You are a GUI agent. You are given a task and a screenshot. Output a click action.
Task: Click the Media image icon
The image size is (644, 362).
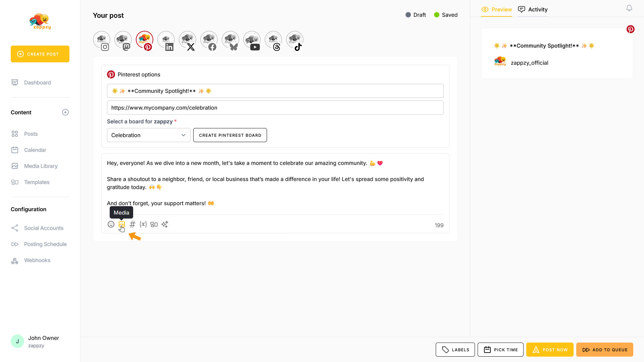click(122, 225)
